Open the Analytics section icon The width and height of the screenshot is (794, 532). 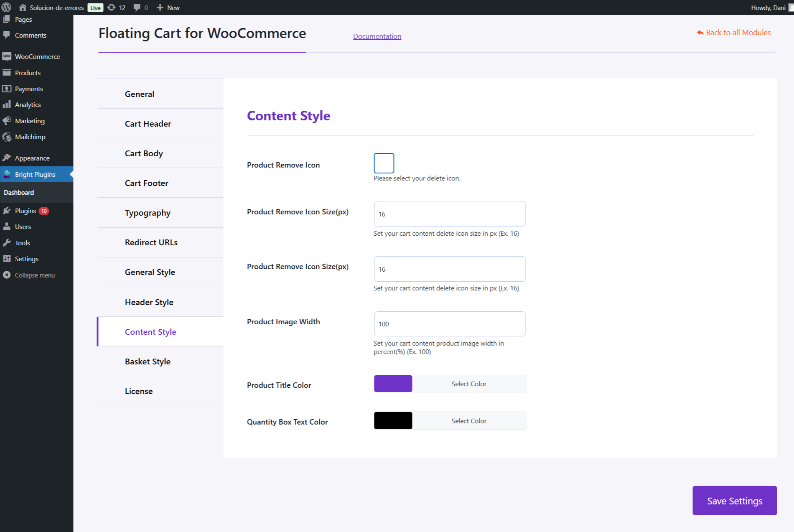[x=7, y=104]
